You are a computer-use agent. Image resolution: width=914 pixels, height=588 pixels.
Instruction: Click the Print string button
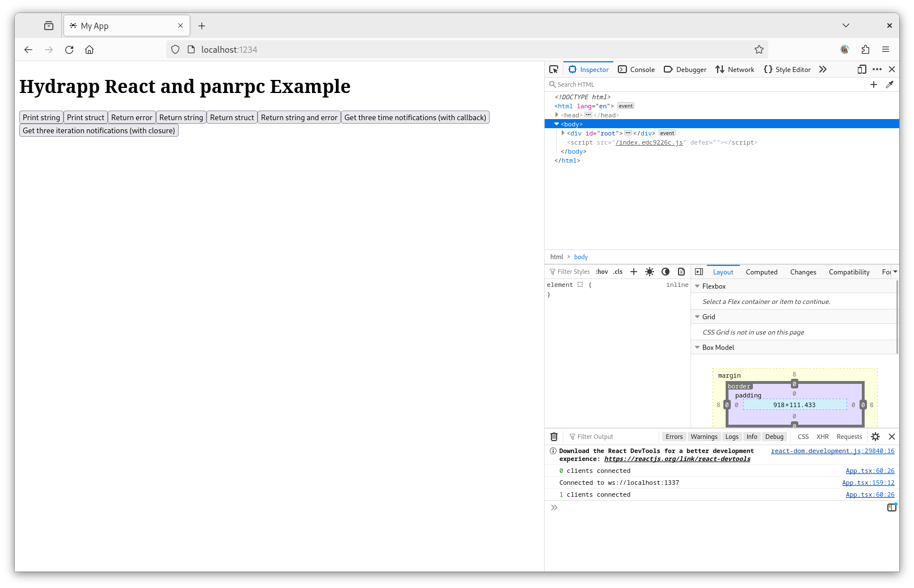(41, 117)
